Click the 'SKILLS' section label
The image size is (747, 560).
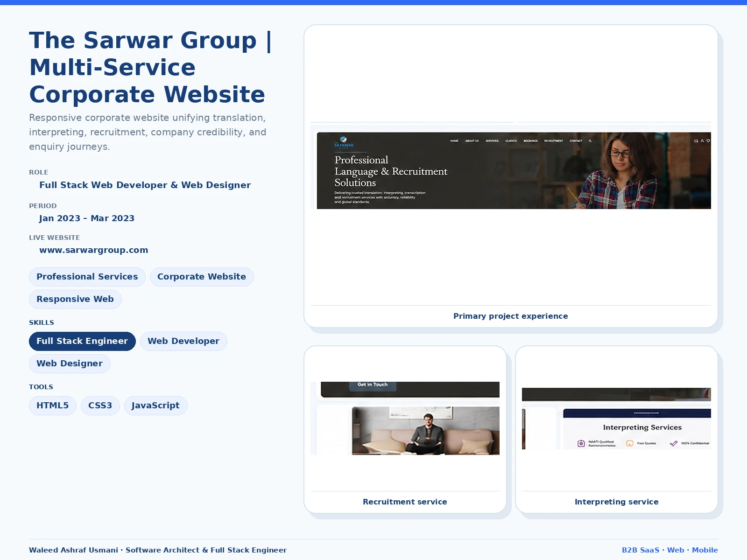tap(42, 322)
